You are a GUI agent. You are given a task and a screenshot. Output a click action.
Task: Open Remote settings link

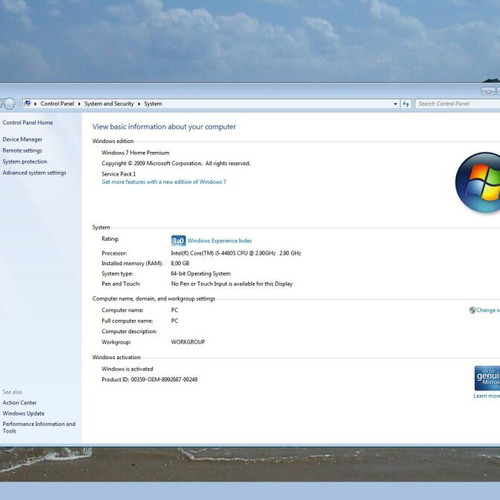click(x=22, y=151)
